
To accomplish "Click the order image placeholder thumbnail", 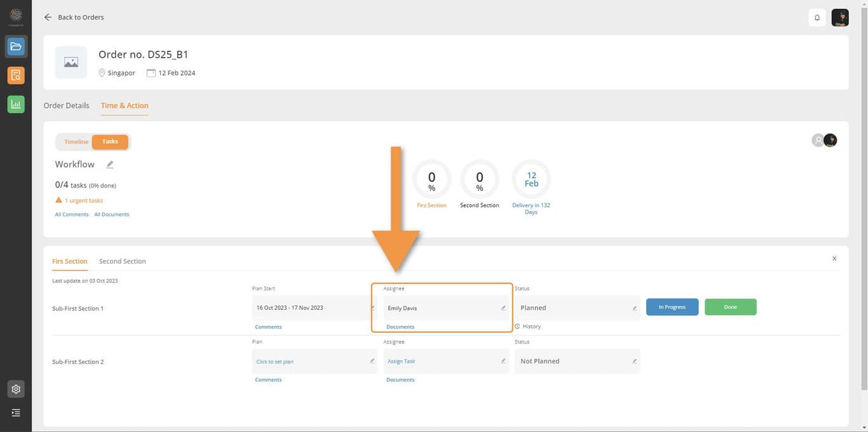I will (x=71, y=62).
